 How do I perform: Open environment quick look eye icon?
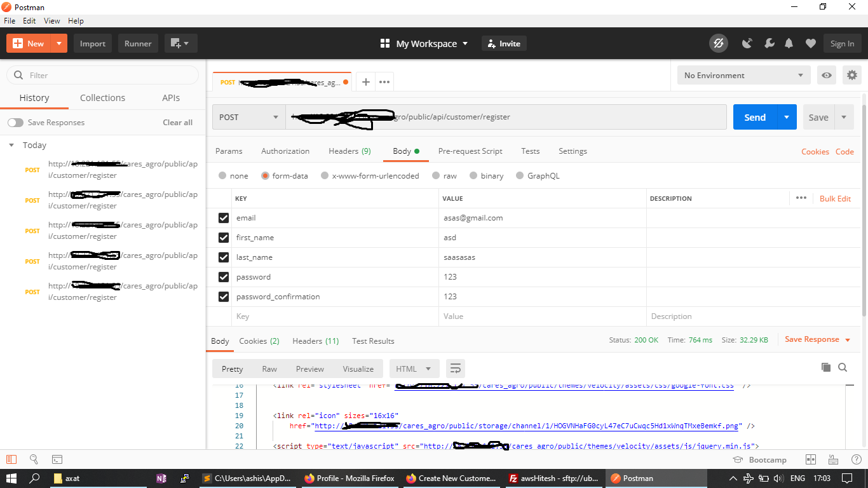[827, 75]
